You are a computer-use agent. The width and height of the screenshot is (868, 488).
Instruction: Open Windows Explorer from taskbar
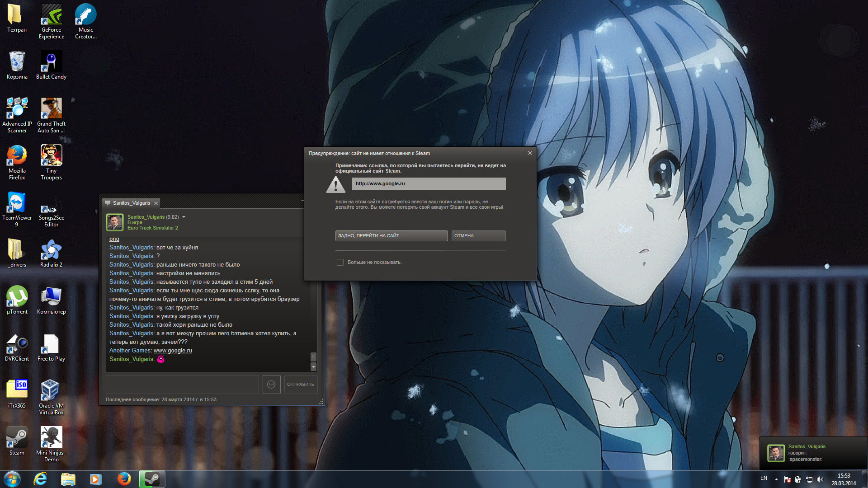68,479
